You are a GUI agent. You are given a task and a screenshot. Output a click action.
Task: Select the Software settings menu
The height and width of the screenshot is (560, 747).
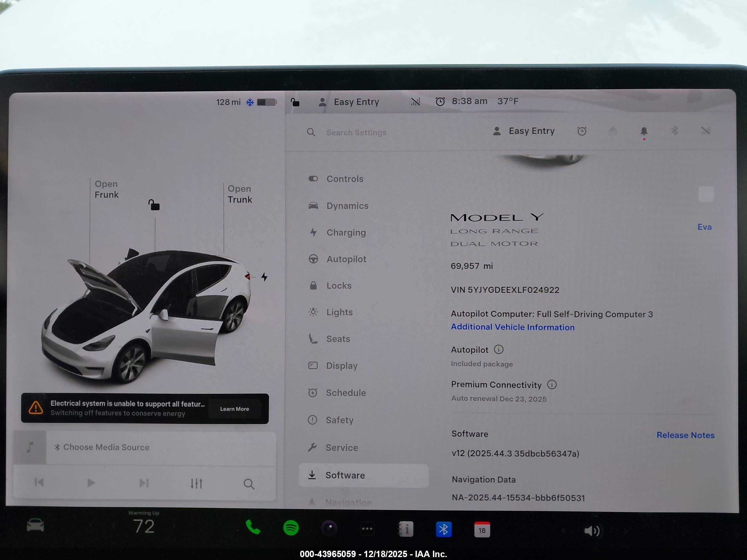pyautogui.click(x=363, y=475)
